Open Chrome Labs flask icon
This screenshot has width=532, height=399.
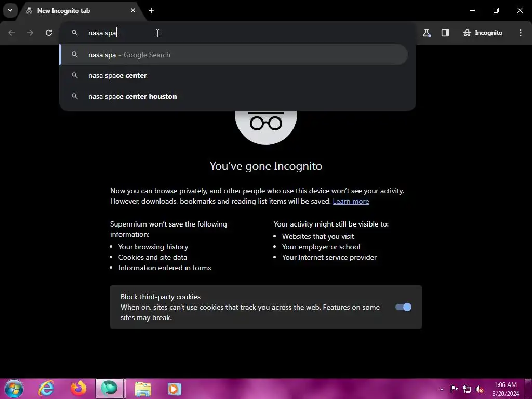(x=427, y=33)
